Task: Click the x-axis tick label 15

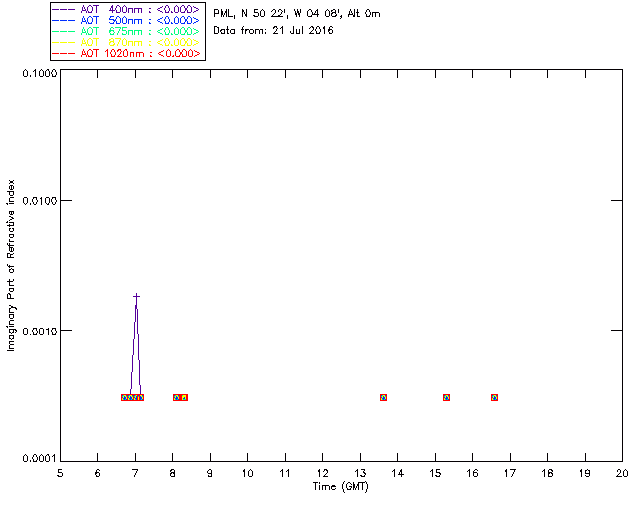Action: pos(435,473)
